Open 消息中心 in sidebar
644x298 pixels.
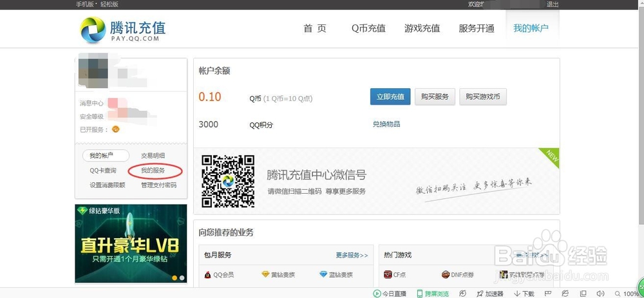[x=91, y=104]
